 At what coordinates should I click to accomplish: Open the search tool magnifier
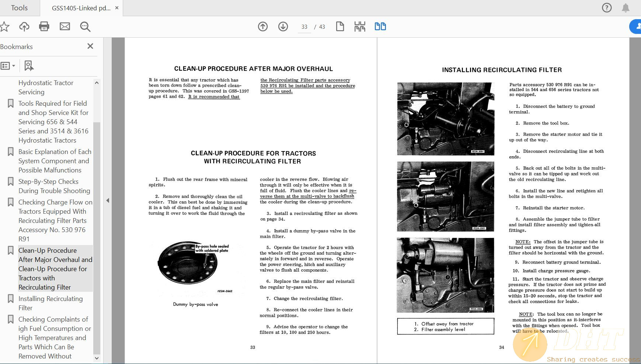pos(85,27)
